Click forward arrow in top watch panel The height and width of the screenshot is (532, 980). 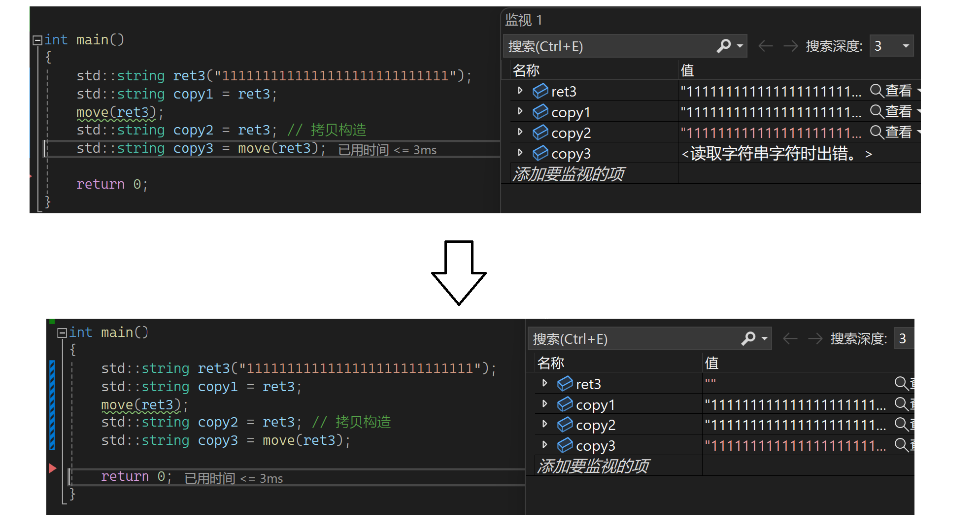pyautogui.click(x=790, y=46)
